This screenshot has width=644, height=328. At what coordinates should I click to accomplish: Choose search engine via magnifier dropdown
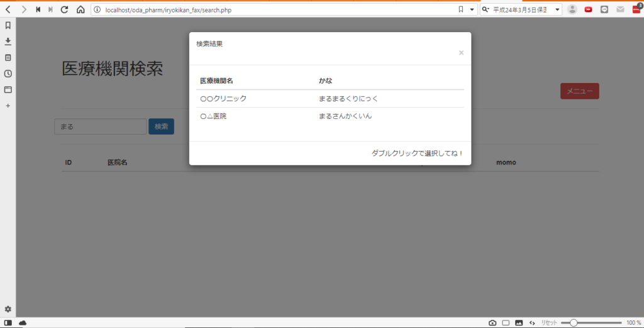(486, 9)
